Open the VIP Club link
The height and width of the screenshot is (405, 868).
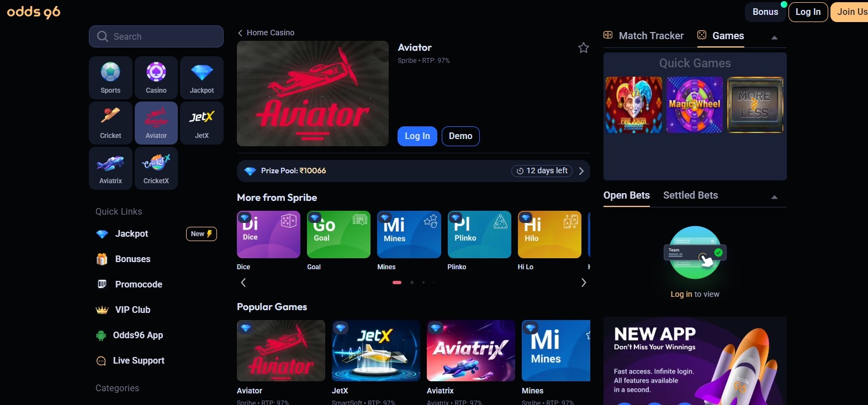pos(133,310)
